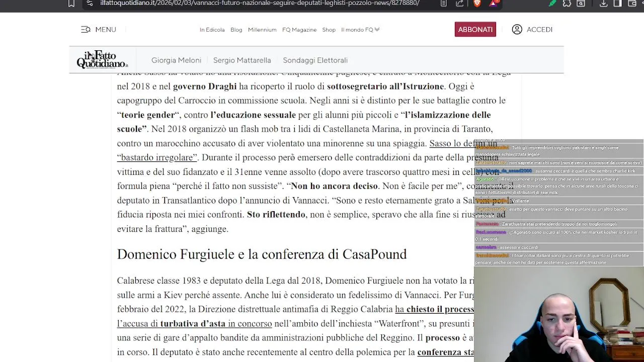Open Brave Rewards triangle icon
The height and width of the screenshot is (362, 644).
(x=494, y=3)
